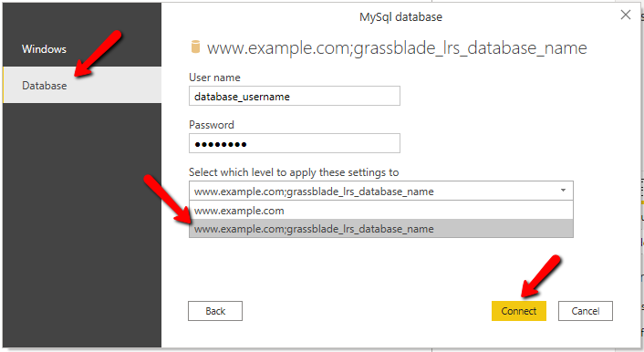Click the User name input field

294,96
